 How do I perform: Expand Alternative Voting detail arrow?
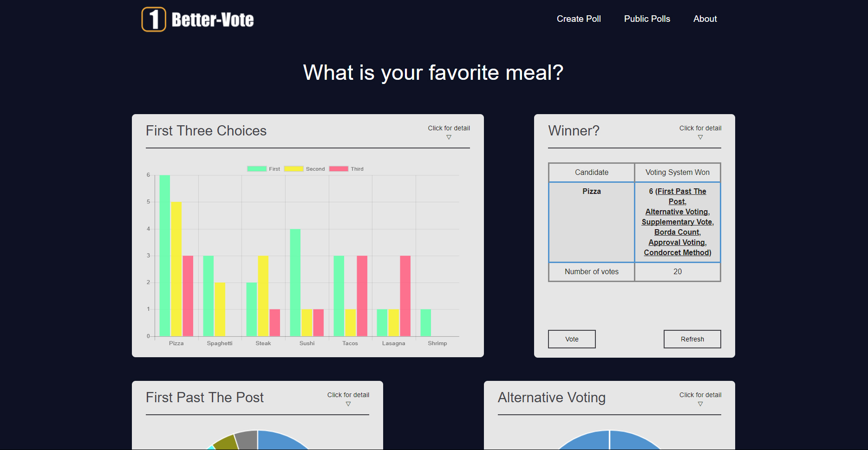[700, 404]
